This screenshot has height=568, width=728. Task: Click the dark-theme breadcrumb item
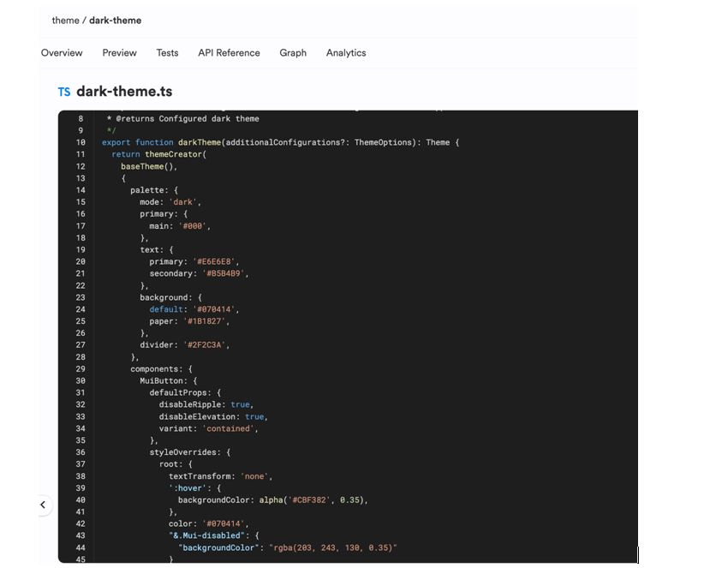click(116, 21)
